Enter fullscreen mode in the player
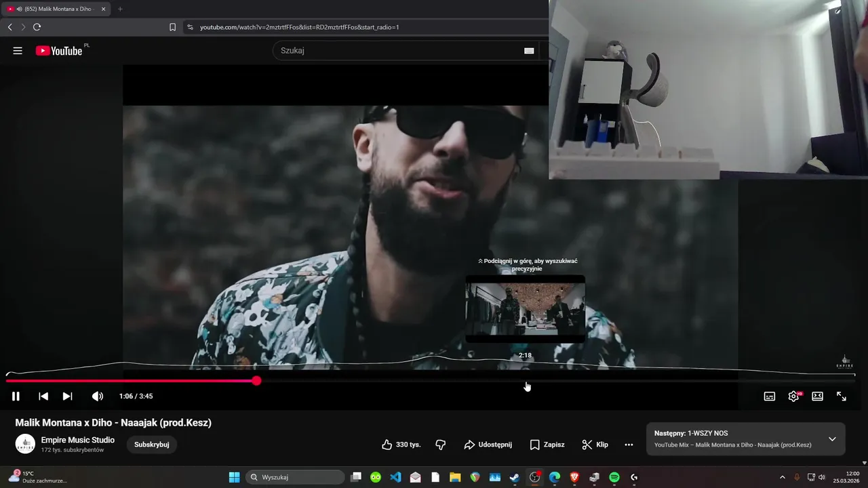Image resolution: width=868 pixels, height=488 pixels. pos(842,396)
